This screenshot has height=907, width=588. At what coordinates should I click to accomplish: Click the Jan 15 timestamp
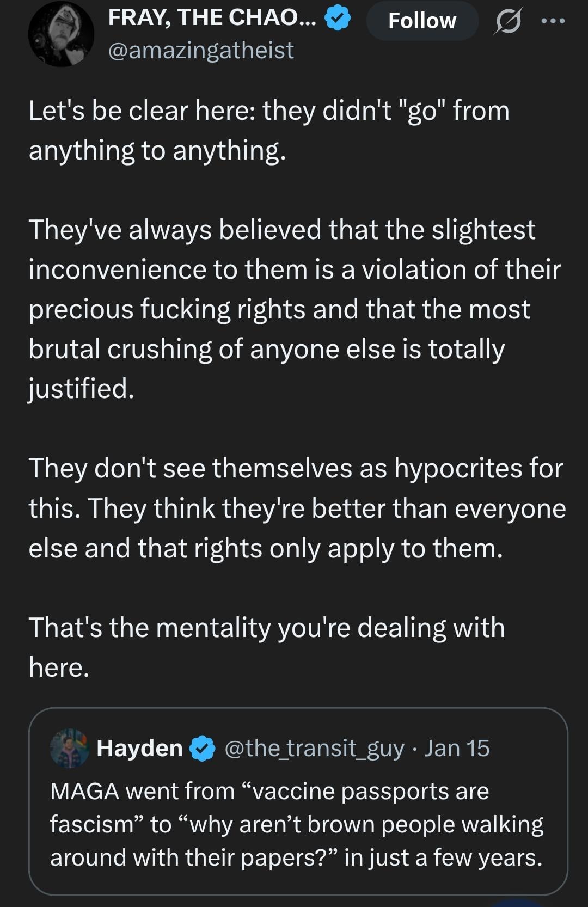[x=457, y=749]
